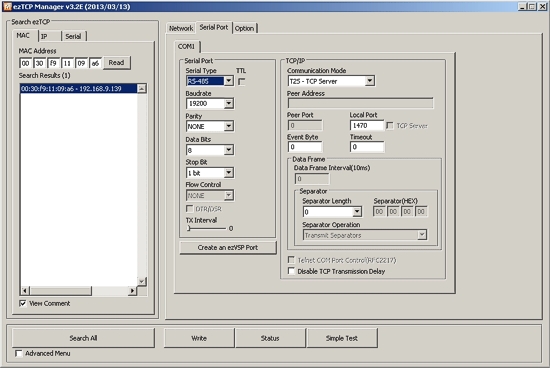The image size is (550, 368).
Task: Enable the DTR/DSR checkbox
Action: click(189, 209)
